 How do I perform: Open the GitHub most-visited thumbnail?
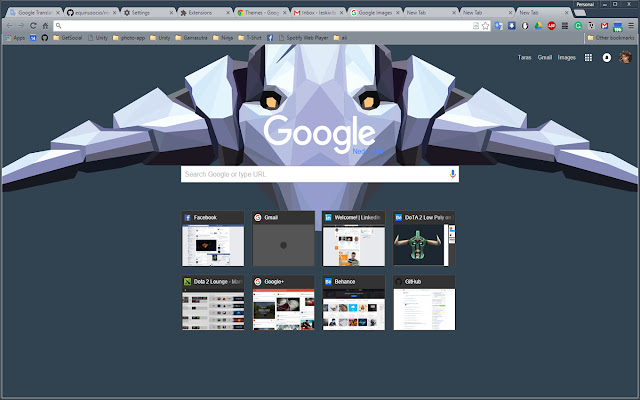coord(424,303)
